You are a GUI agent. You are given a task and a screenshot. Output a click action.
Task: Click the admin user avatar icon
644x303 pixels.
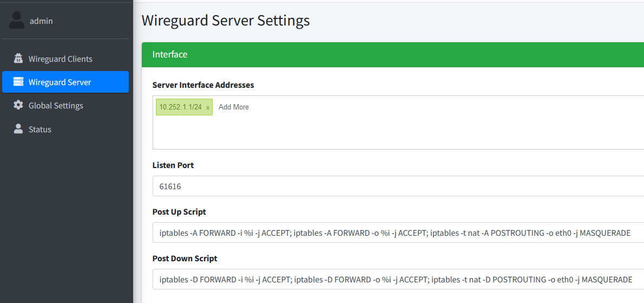point(16,21)
